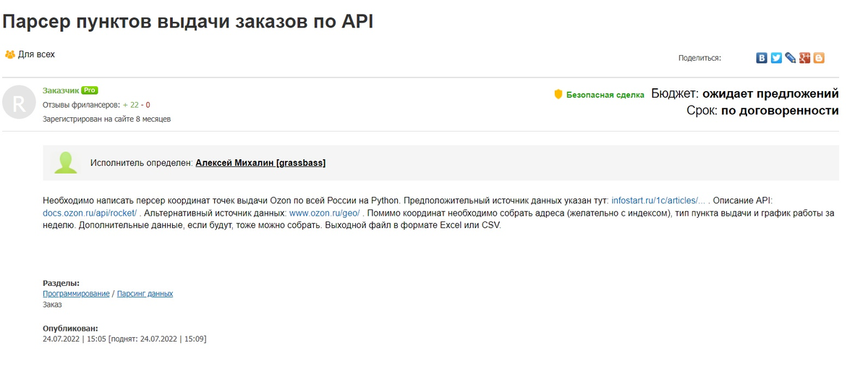Viewport: 868px width, 377px height.
Task: Open executor Алексей Михалин [grassbass] profile
Action: point(260,163)
